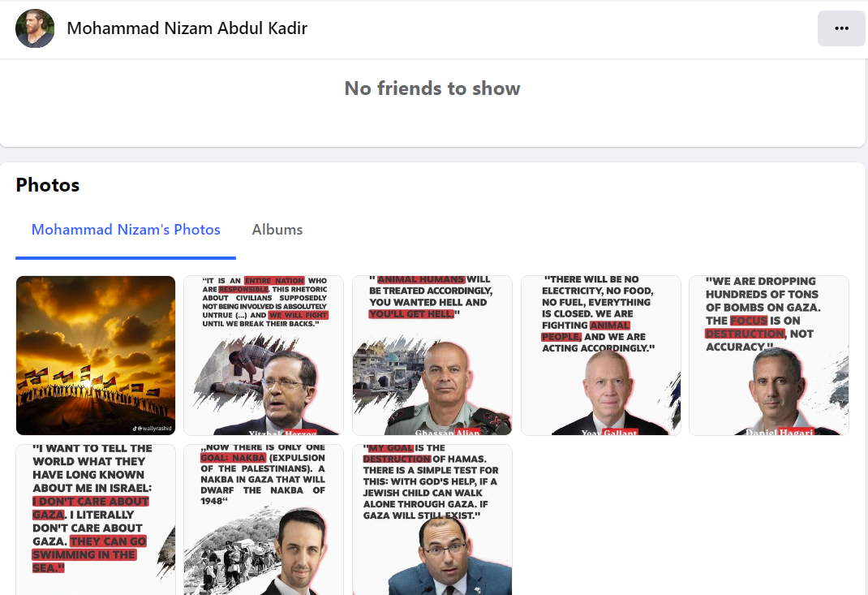Screen dimensions: 868x595
Task: View the "Animal humans" quote photo
Action: [x=432, y=356]
